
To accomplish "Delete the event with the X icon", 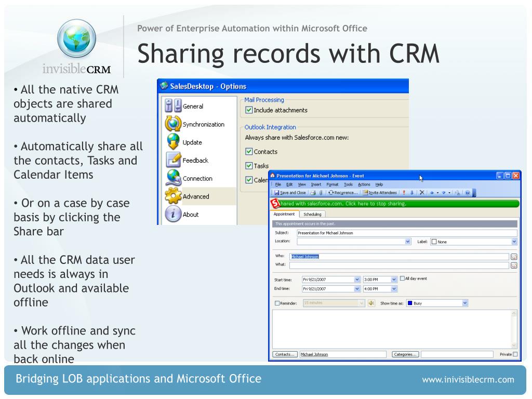I will [x=422, y=193].
